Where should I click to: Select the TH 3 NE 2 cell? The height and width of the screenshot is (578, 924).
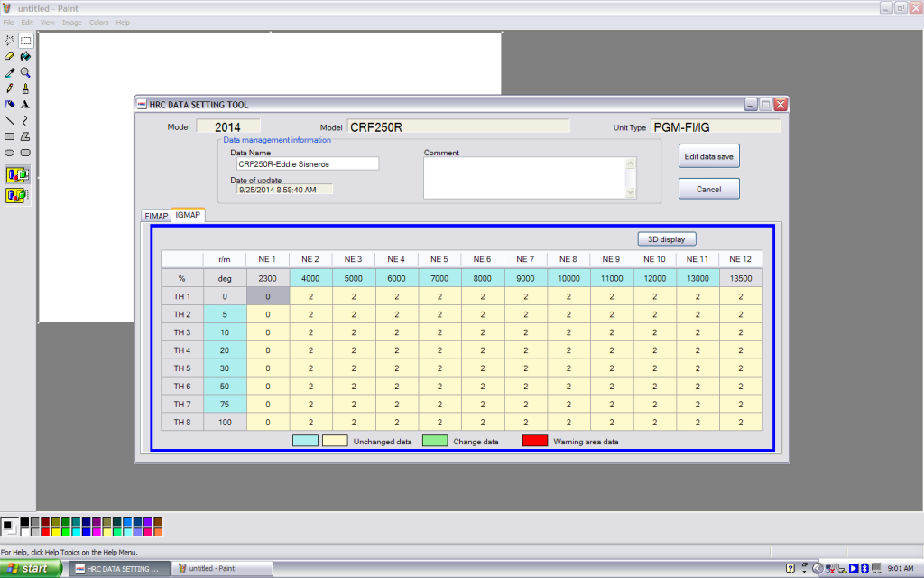[310, 332]
